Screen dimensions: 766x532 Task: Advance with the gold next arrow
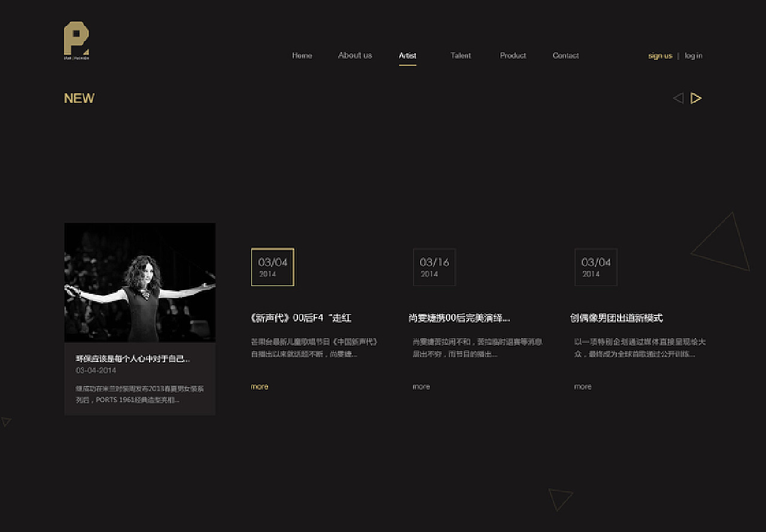click(x=695, y=98)
